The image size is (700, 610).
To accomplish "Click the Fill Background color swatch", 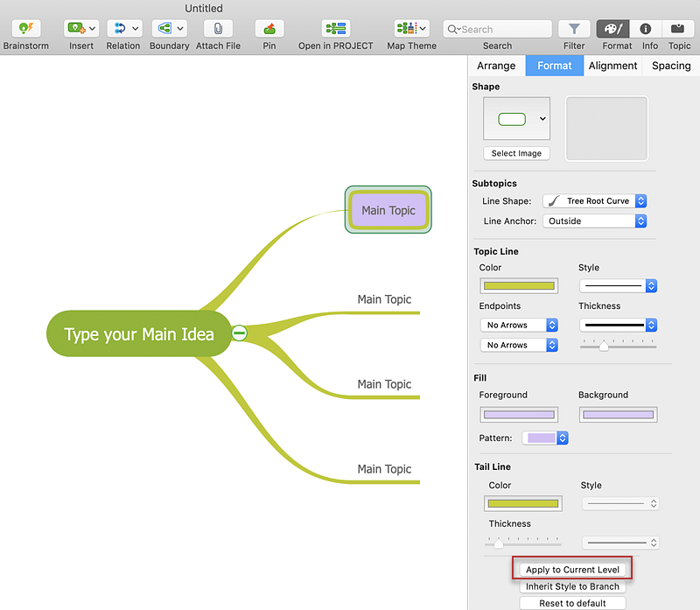I will click(x=619, y=415).
